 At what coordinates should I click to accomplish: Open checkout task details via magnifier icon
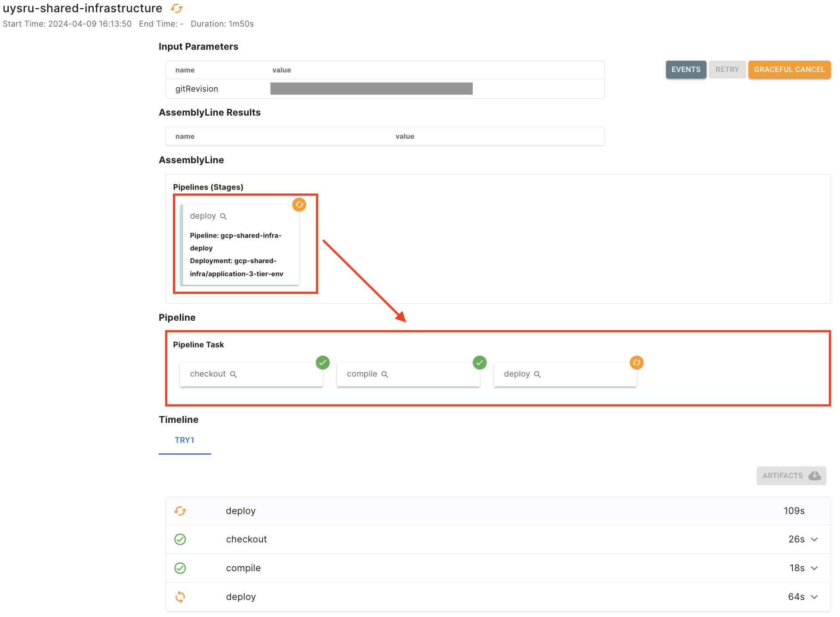233,374
